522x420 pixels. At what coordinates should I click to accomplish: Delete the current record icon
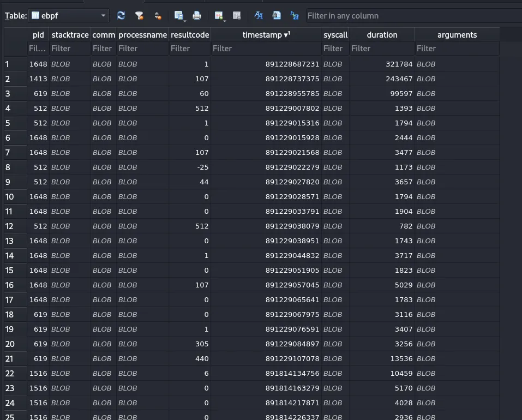coord(237,16)
